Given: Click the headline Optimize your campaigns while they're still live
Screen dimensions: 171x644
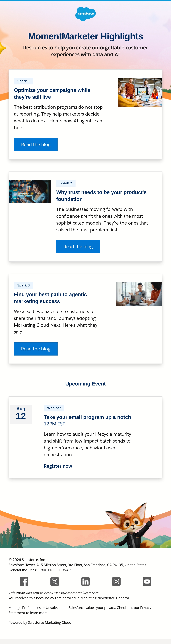Looking at the screenshot, I should [52, 93].
